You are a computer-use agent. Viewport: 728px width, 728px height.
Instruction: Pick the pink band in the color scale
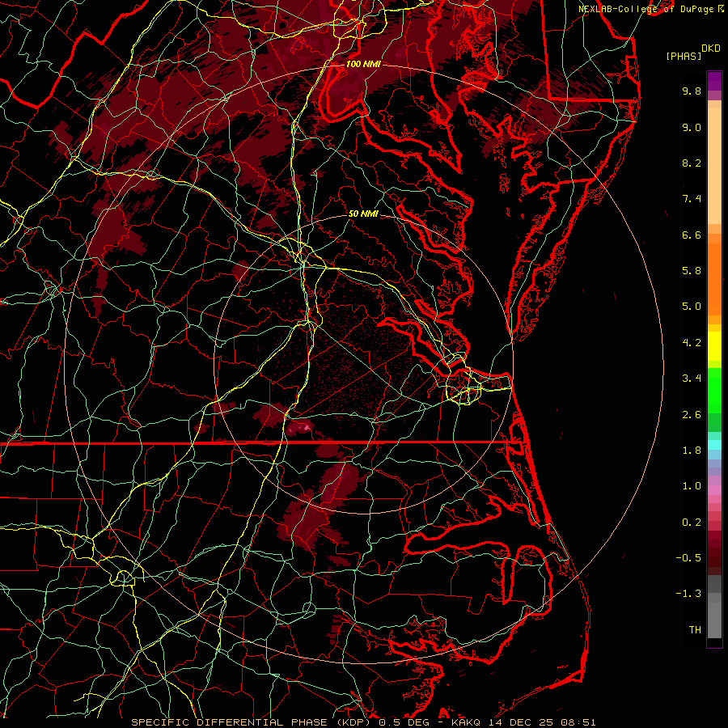pos(714,490)
